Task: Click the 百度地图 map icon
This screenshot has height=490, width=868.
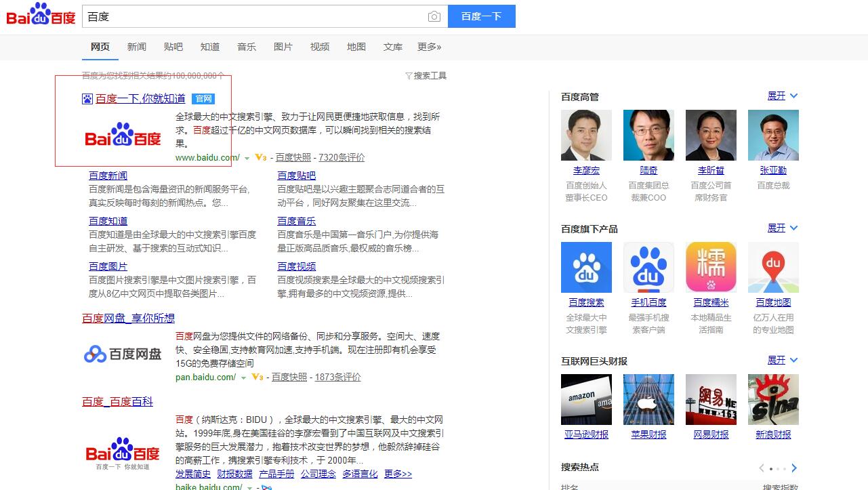Action: (x=773, y=267)
